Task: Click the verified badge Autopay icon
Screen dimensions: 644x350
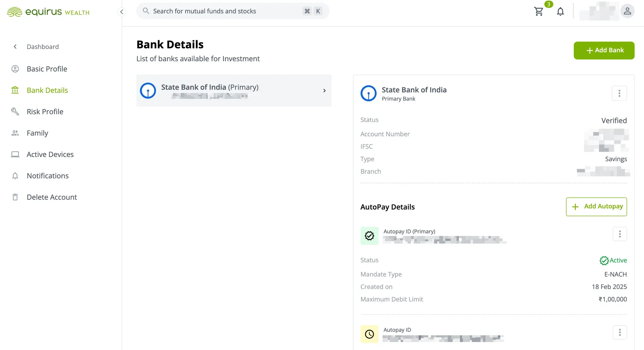Action: [369, 236]
